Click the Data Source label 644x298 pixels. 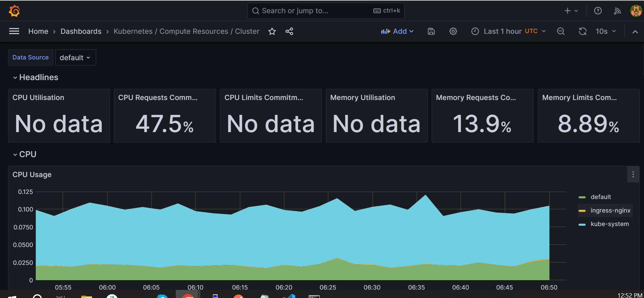pos(31,57)
